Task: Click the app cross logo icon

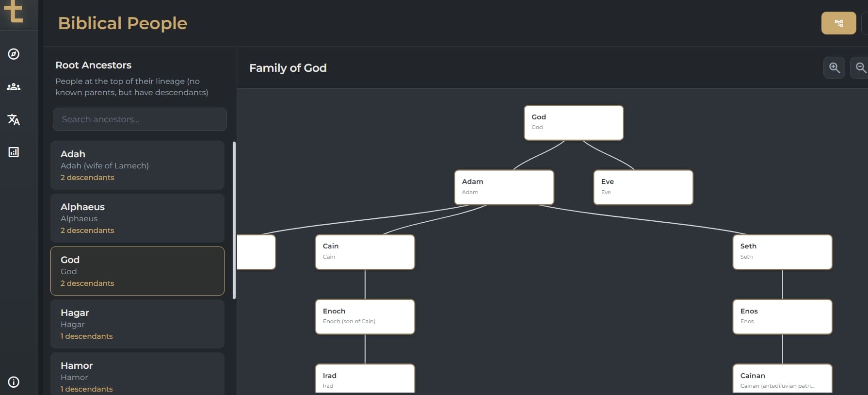Action: click(14, 12)
